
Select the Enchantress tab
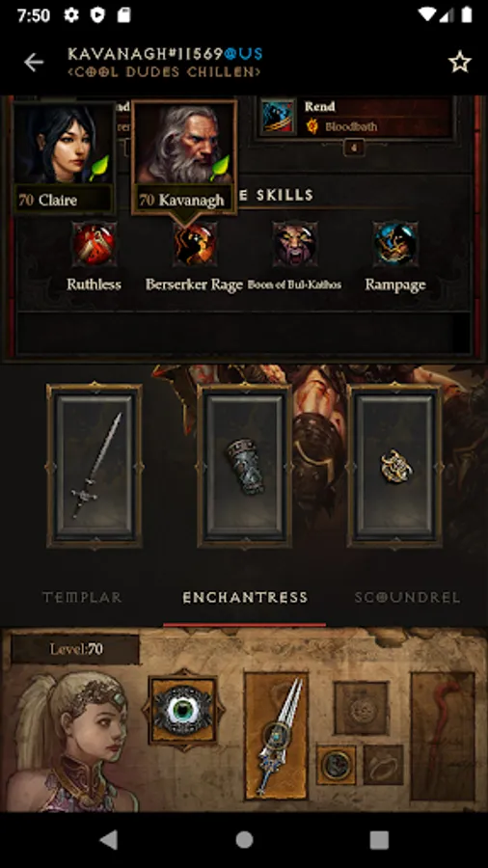pos(245,598)
